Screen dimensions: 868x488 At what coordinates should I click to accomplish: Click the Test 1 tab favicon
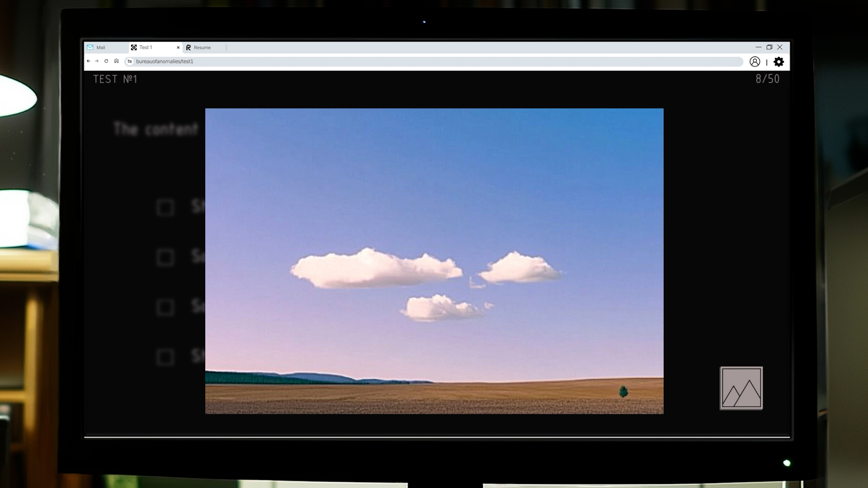[134, 47]
